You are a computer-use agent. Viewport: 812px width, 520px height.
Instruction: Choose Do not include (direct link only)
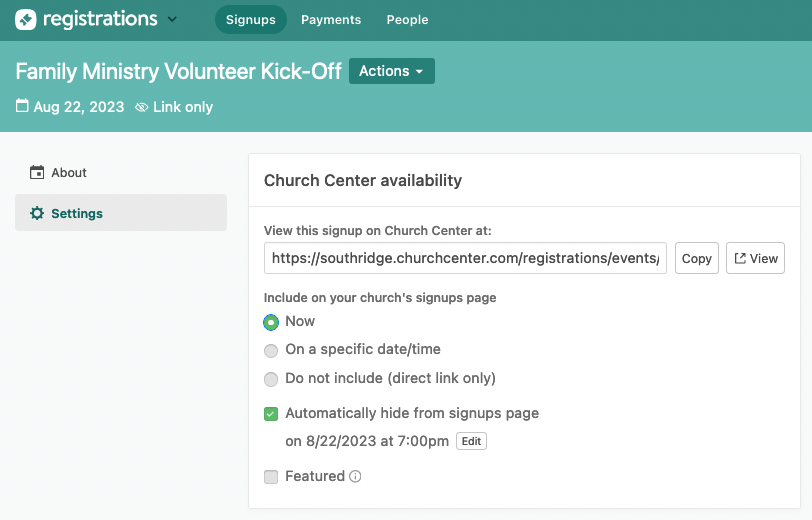tap(271, 380)
